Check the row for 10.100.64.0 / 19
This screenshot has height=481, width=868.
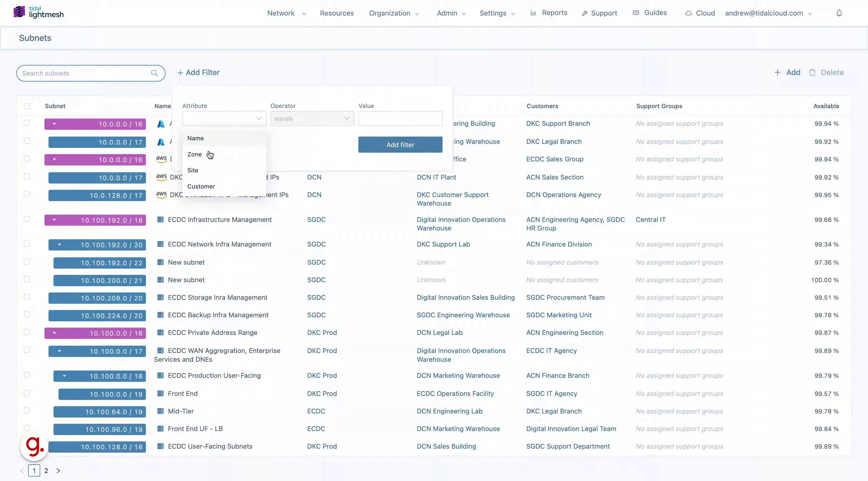click(x=27, y=411)
